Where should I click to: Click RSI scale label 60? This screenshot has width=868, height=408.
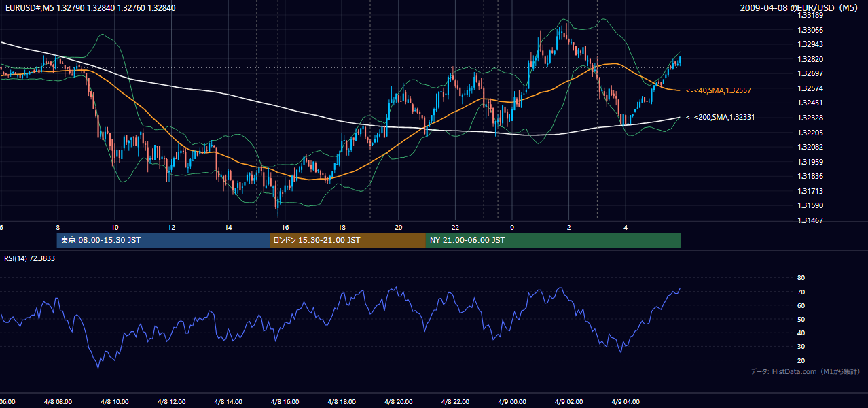[801, 305]
